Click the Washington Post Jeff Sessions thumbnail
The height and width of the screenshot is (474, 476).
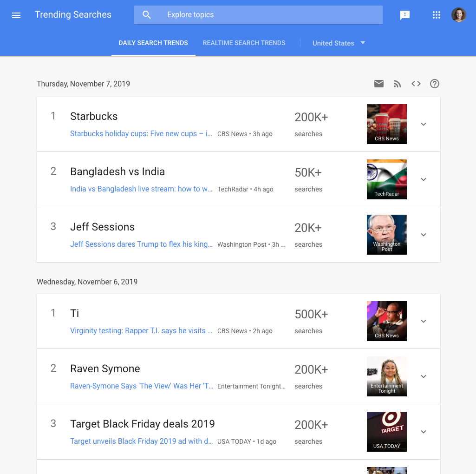point(387,235)
